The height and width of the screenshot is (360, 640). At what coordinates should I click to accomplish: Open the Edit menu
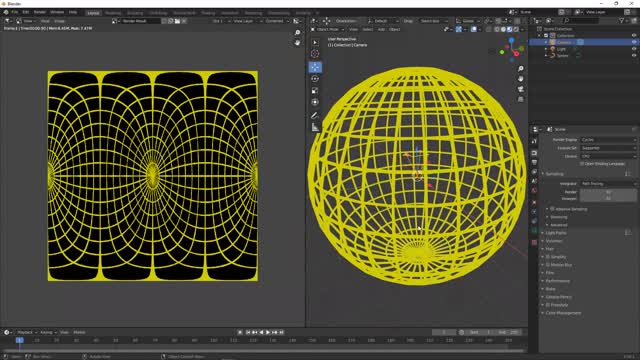click(26, 12)
